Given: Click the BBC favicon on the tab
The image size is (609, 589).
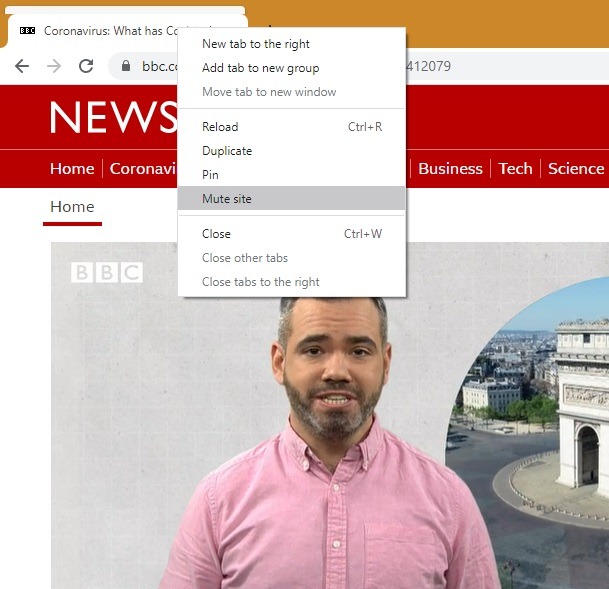Looking at the screenshot, I should 27,31.
